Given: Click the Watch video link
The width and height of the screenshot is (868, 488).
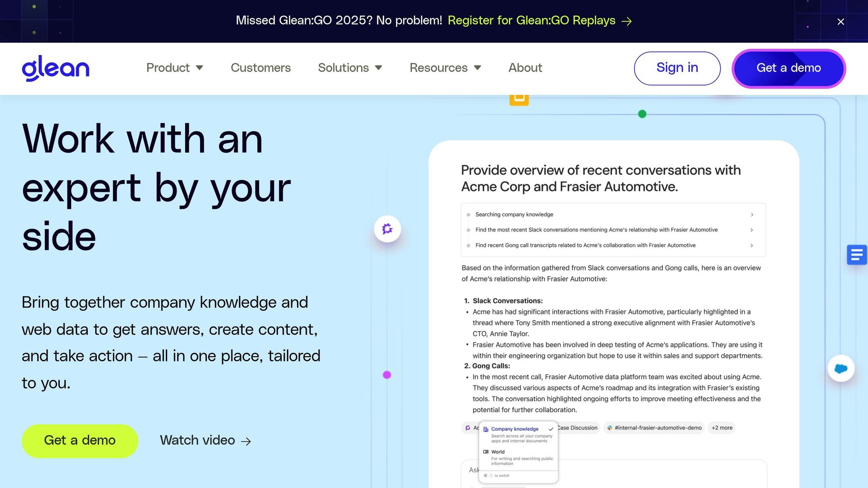Looking at the screenshot, I should pyautogui.click(x=206, y=441).
